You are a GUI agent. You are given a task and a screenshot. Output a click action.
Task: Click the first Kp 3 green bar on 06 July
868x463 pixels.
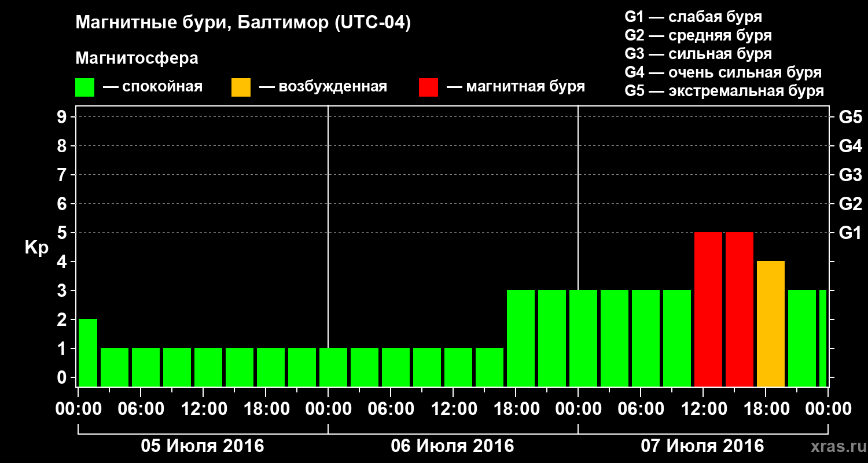[x=521, y=338]
